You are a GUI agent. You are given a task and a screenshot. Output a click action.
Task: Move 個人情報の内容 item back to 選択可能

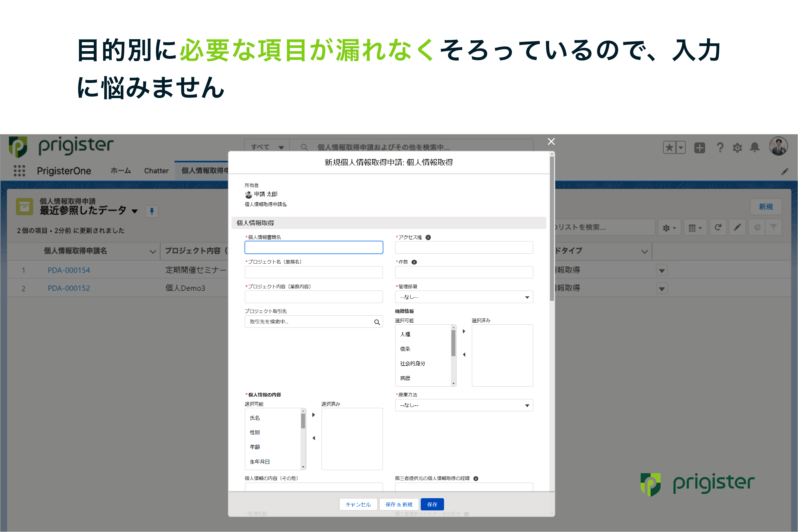click(x=314, y=438)
